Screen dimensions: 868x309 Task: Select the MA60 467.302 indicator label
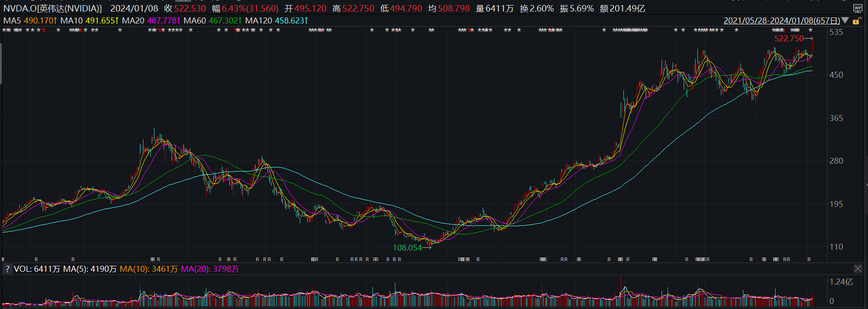(x=213, y=21)
